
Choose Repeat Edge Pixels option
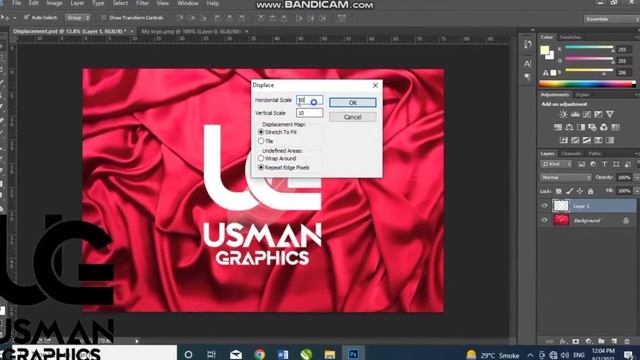pos(284,167)
